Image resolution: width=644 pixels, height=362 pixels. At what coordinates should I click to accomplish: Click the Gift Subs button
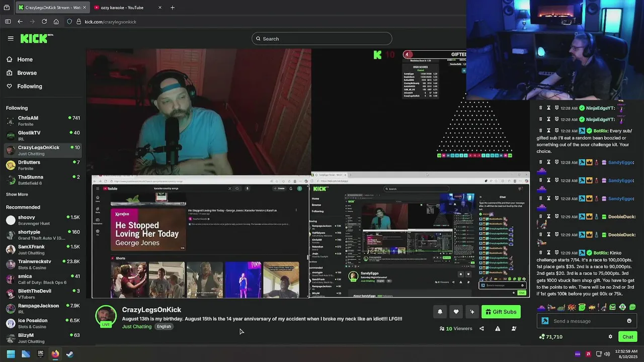pos(501,312)
